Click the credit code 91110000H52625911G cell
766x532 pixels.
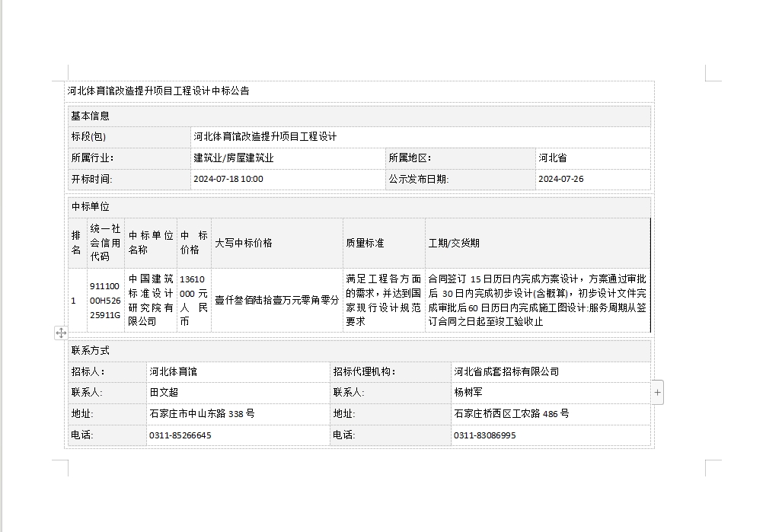coord(105,301)
